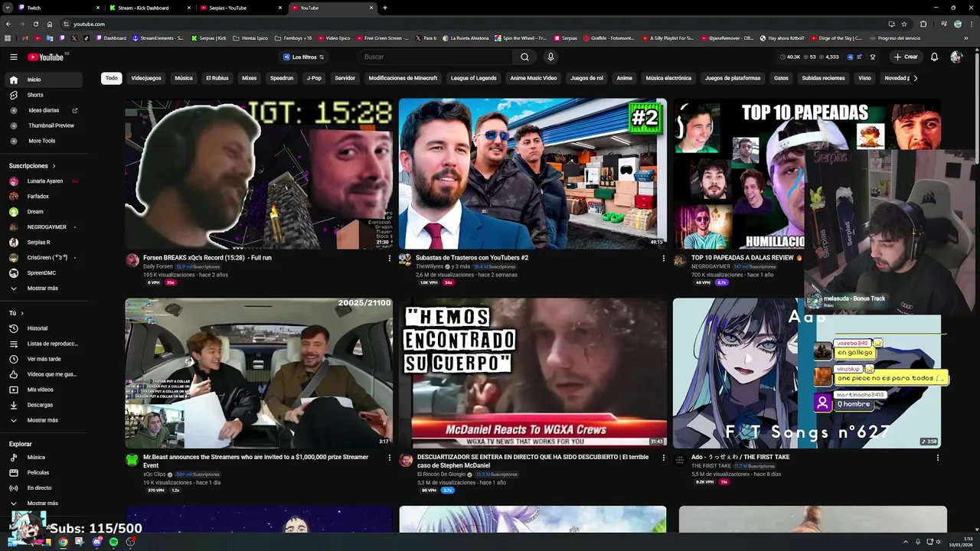Open the Los filtros filter button
980x551 pixels.
pyautogui.click(x=304, y=57)
